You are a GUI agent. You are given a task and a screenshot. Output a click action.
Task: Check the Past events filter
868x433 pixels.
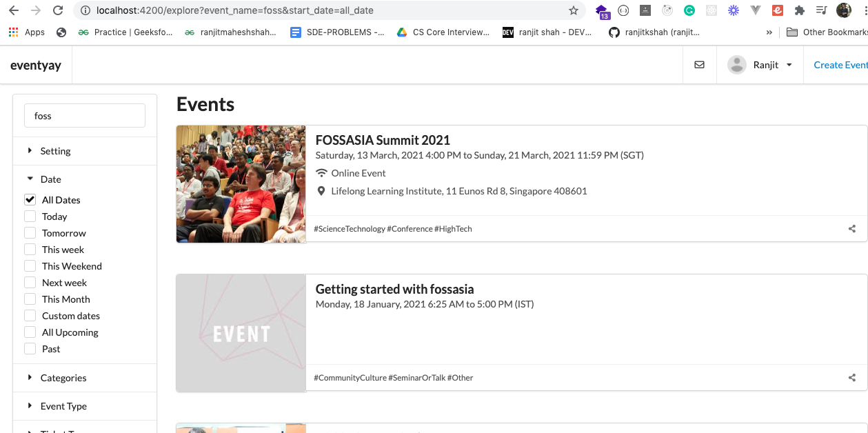tap(30, 348)
